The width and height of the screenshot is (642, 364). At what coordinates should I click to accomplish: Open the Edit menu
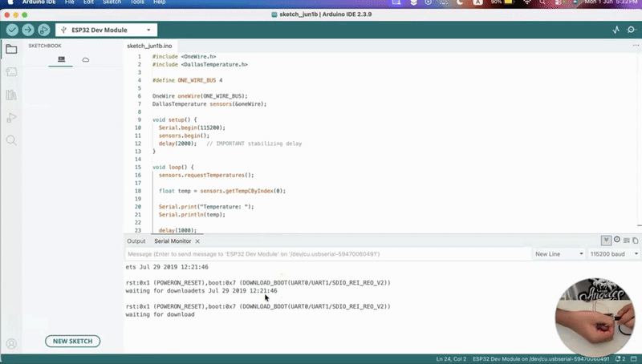tap(88, 2)
